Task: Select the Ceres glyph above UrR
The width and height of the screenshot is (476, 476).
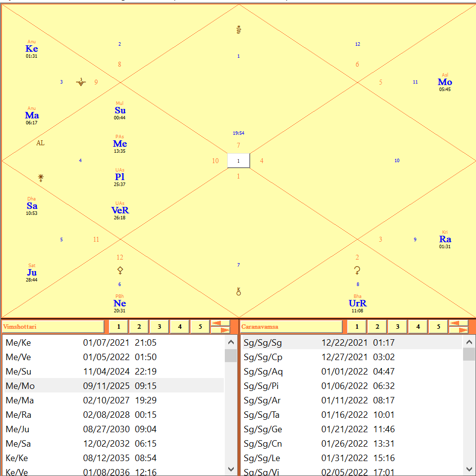Action: pyautogui.click(x=357, y=271)
